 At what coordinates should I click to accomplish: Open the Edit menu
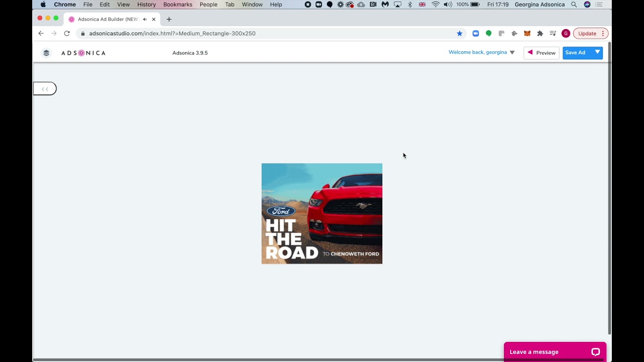pos(105,5)
